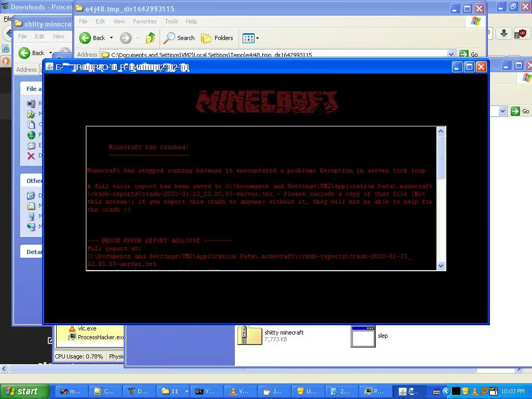The width and height of the screenshot is (532, 399).
Task: Click scroll-up arrow in the crash report
Action: pyautogui.click(x=441, y=131)
